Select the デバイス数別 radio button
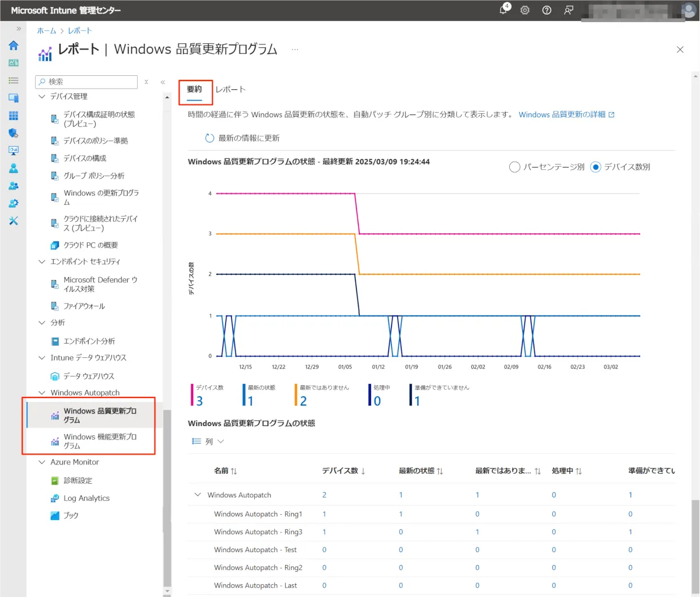Viewport: 700px width, 597px height. [596, 167]
